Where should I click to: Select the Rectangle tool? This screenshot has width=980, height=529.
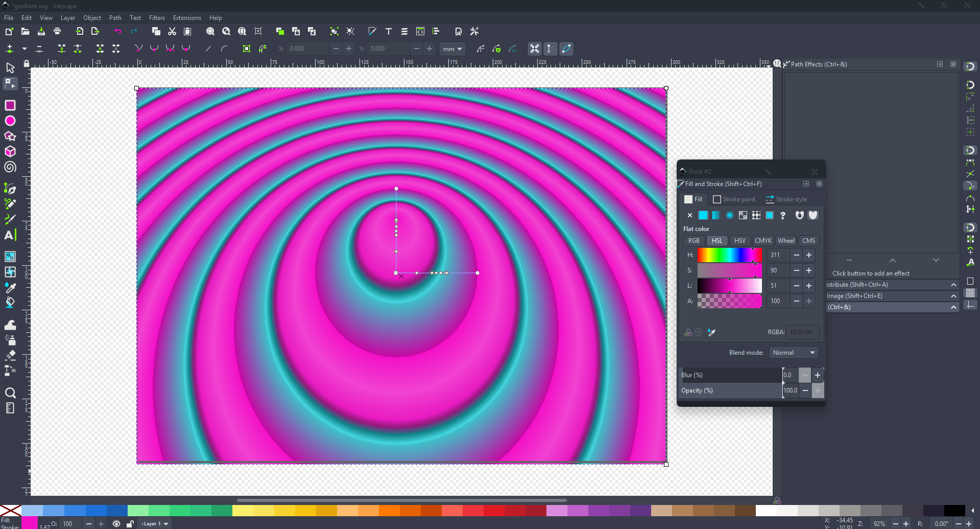pyautogui.click(x=10, y=105)
